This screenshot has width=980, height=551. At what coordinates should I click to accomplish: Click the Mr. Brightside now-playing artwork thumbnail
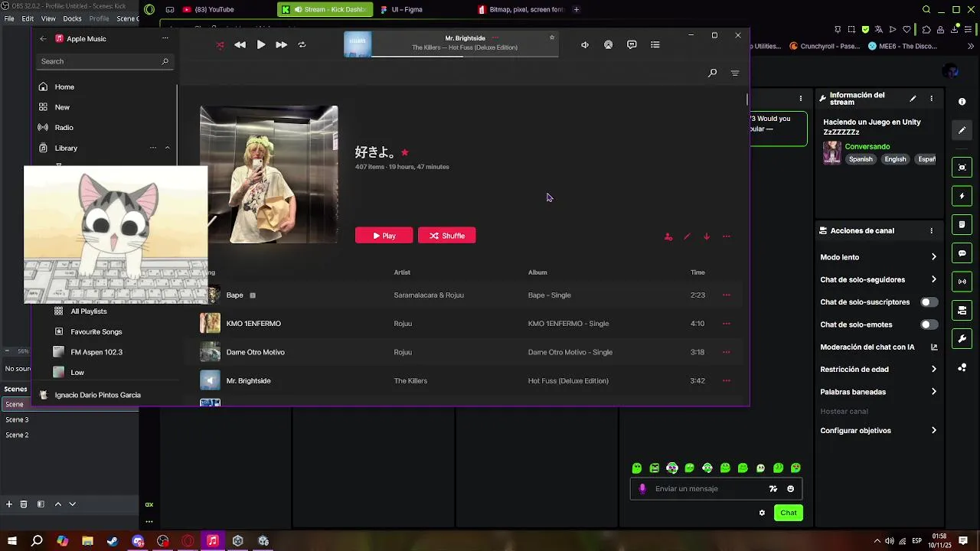click(358, 44)
